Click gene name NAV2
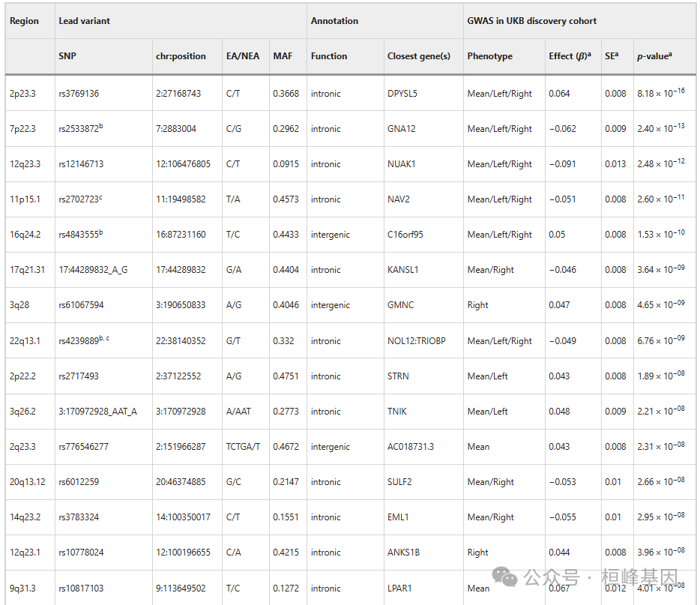The height and width of the screenshot is (605, 700). [399, 199]
